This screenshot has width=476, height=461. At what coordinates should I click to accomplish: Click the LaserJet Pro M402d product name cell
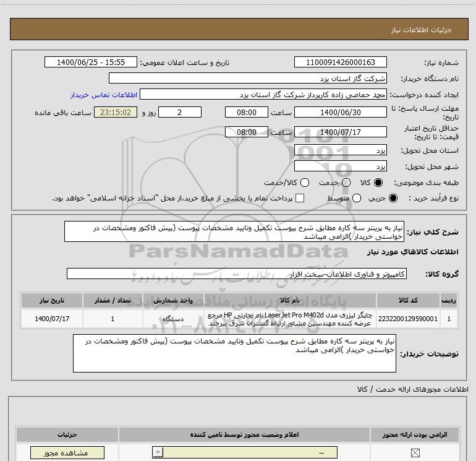289,319
